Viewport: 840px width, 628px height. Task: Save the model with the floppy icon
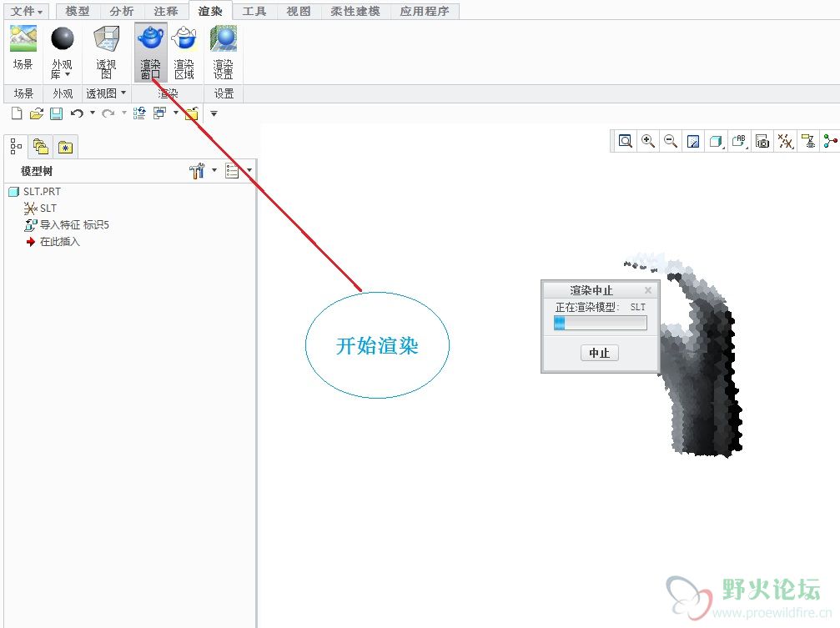click(x=56, y=113)
